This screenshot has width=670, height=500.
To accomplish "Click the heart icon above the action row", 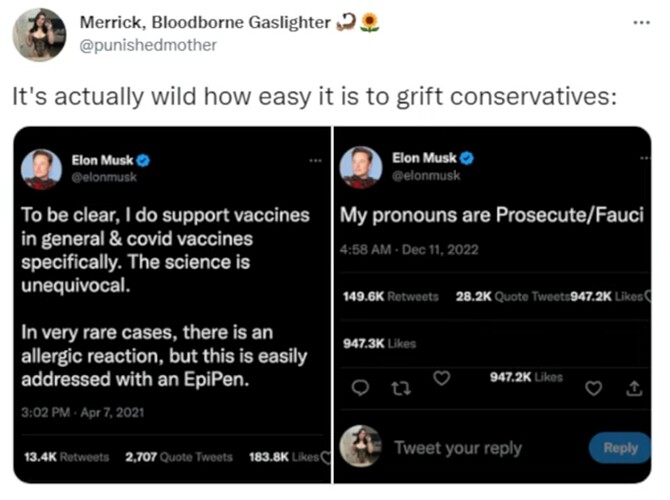I will pyautogui.click(x=441, y=378).
